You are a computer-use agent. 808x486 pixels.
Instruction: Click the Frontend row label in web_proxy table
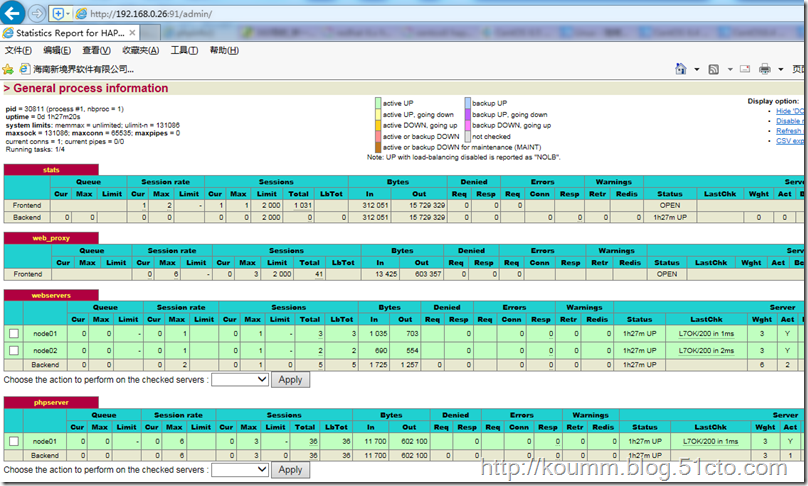pos(28,274)
